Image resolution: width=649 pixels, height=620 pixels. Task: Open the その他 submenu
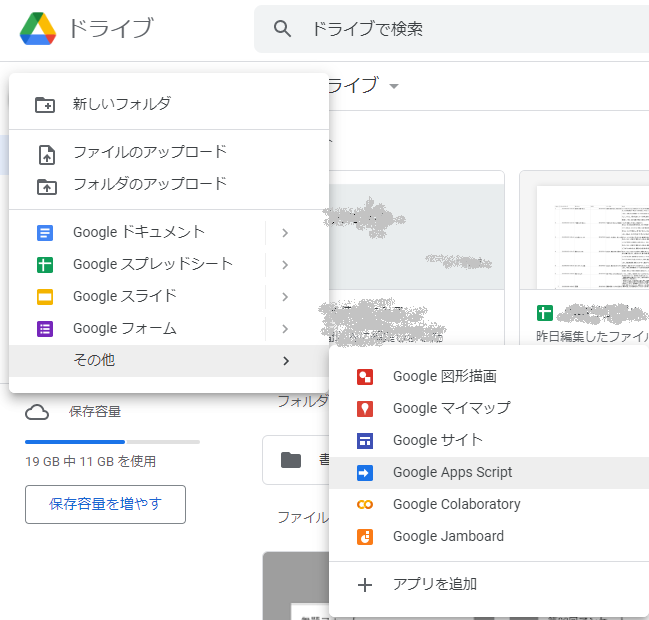169,360
